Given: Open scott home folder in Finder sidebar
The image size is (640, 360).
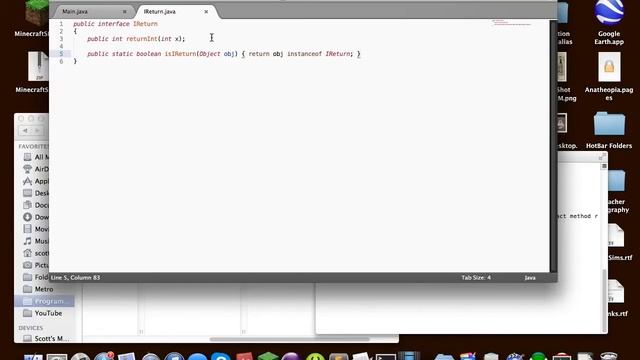Looking at the screenshot, I should tap(36, 253).
